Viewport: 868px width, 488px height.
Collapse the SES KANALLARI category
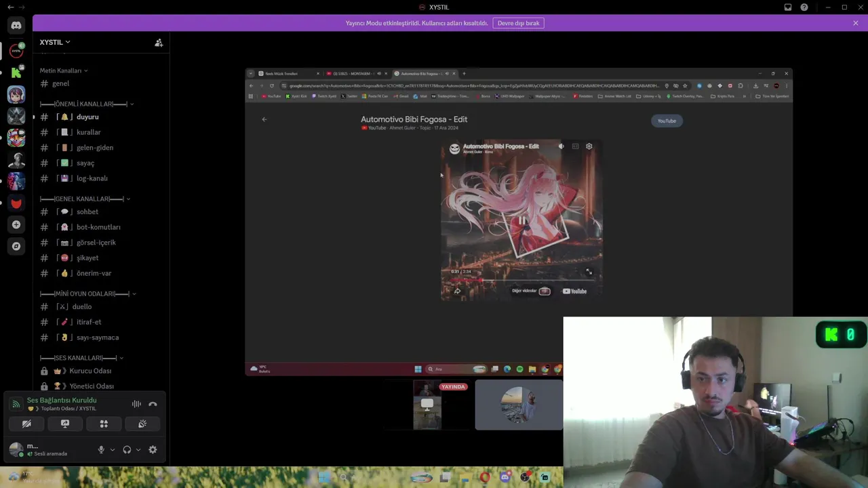[x=81, y=358]
